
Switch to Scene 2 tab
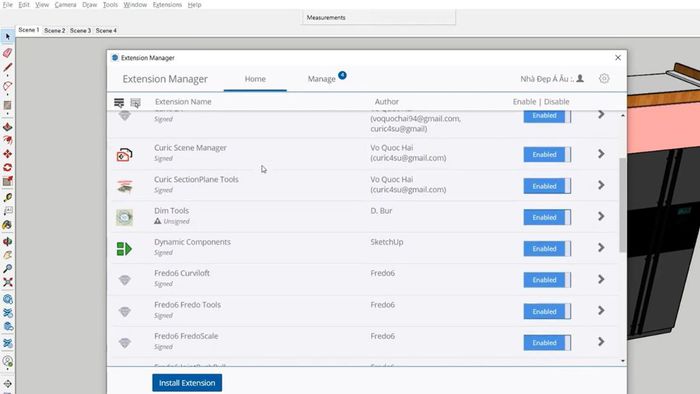pos(54,30)
